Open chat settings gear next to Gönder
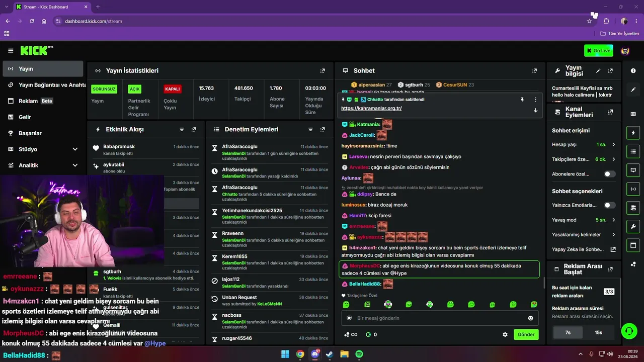This screenshot has height=362, width=644. coord(505,334)
